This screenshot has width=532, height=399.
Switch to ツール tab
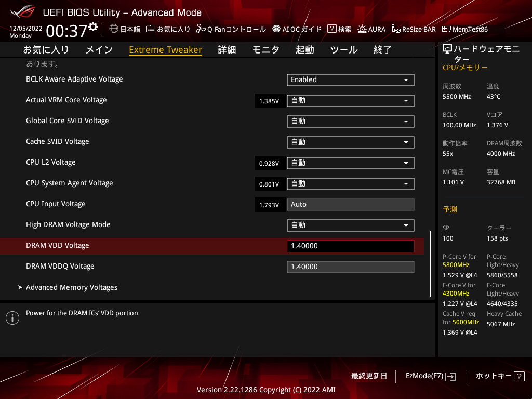coord(344,50)
